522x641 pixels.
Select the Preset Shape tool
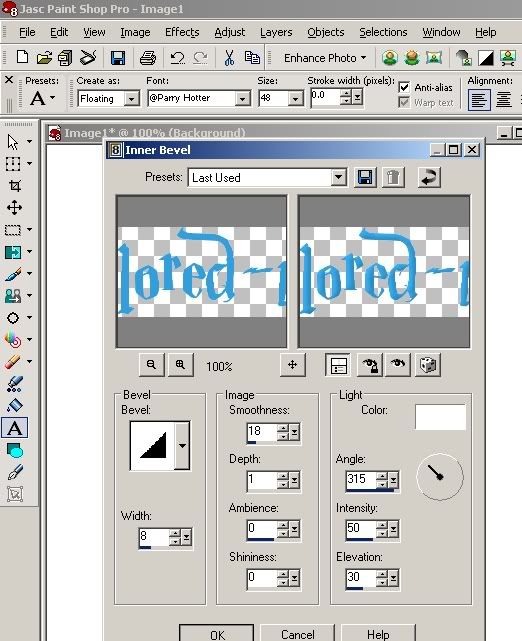pos(15,450)
